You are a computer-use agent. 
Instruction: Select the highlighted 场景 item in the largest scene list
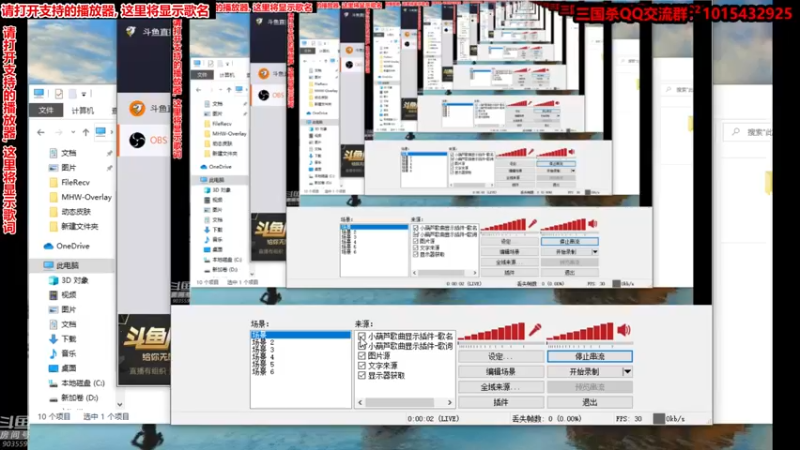click(x=301, y=335)
